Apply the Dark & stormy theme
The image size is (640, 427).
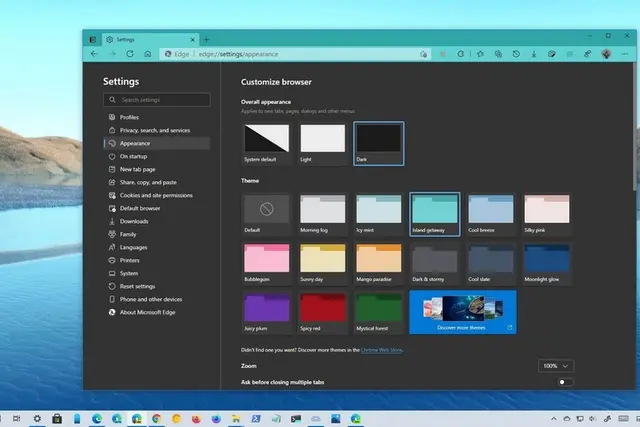[x=435, y=263]
